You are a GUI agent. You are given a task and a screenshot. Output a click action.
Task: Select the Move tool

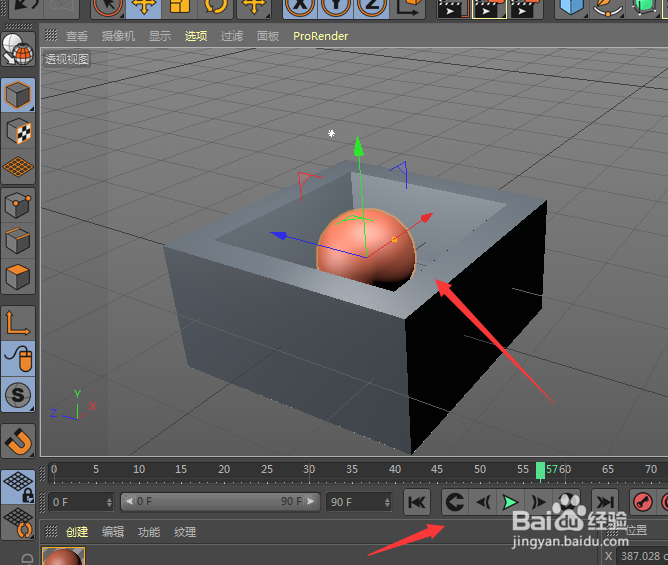tap(144, 8)
